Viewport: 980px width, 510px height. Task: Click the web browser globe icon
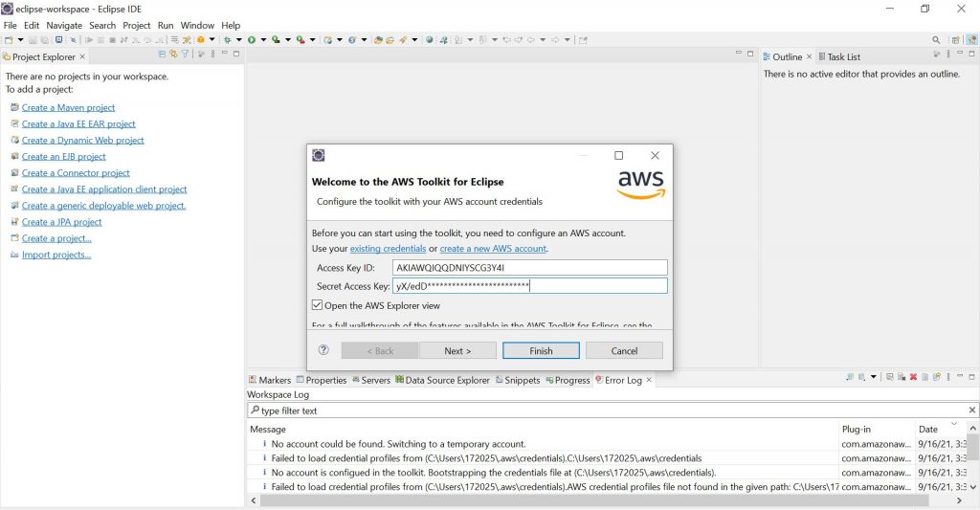click(x=430, y=39)
